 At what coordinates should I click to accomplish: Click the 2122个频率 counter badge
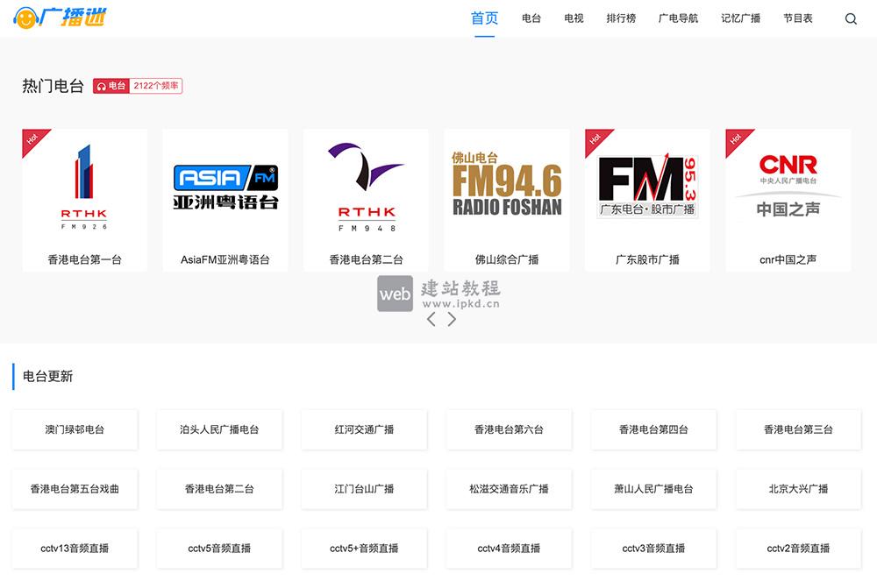tap(156, 86)
